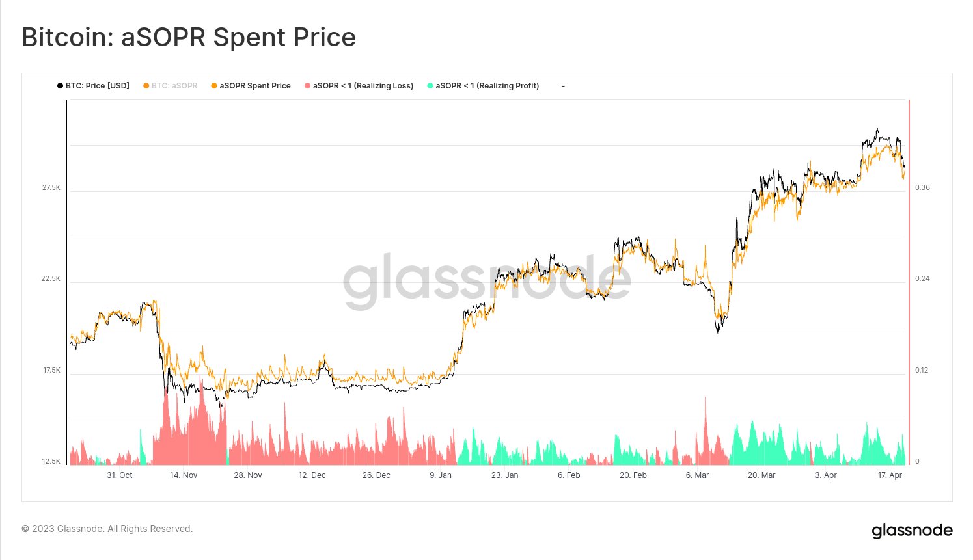Image resolution: width=973 pixels, height=560 pixels.
Task: Click the 27.5K price axis label
Action: (x=51, y=187)
